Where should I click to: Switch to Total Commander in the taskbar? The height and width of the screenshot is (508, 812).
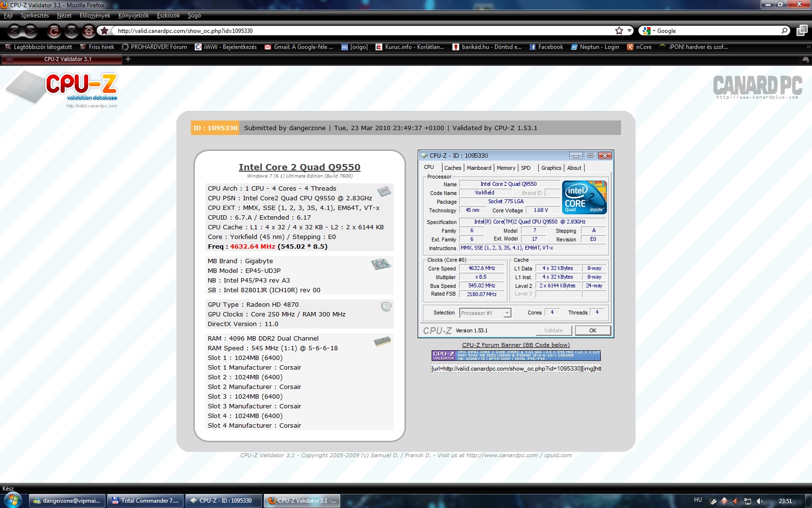146,501
